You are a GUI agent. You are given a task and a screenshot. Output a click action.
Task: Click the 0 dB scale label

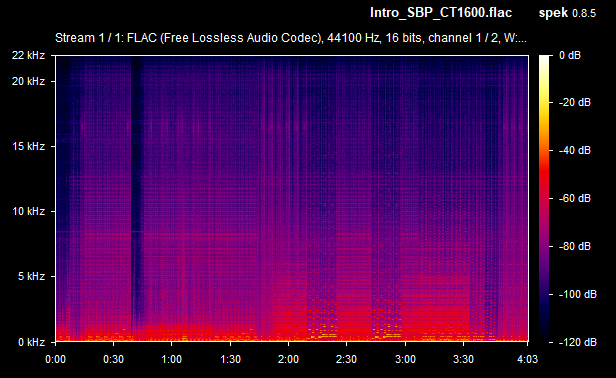tap(570, 55)
